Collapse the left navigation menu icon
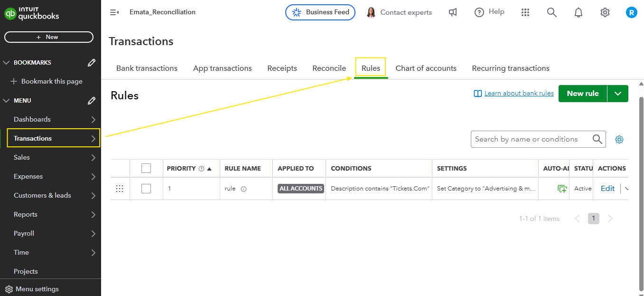The image size is (644, 296). [x=114, y=12]
